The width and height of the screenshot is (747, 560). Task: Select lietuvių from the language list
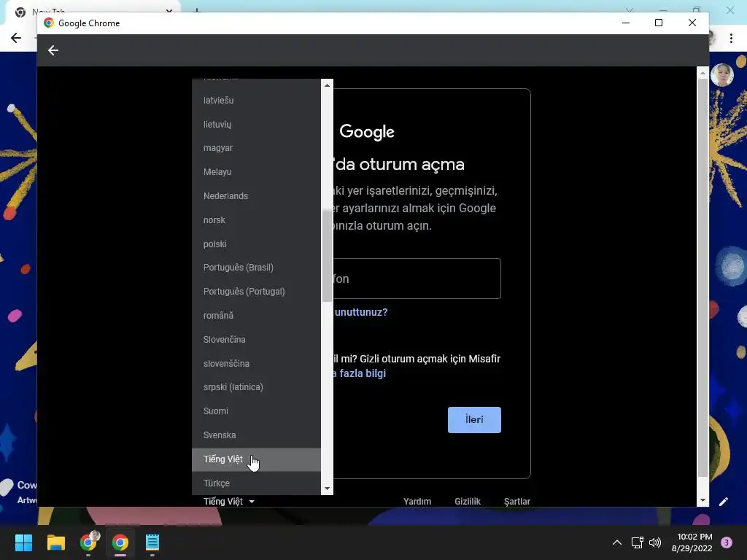(x=256, y=124)
